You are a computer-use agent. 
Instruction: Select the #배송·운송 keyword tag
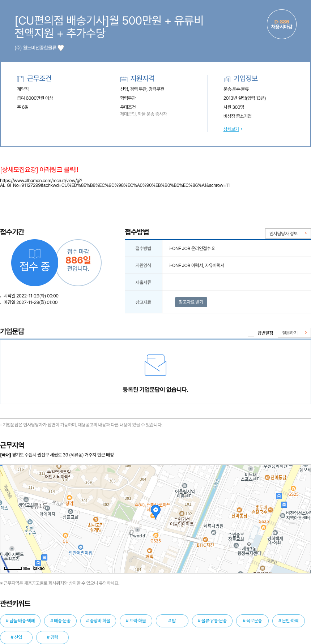click(60, 621)
